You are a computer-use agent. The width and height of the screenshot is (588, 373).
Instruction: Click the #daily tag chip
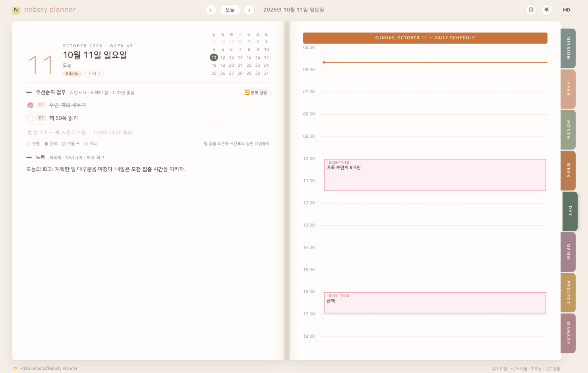coord(72,73)
